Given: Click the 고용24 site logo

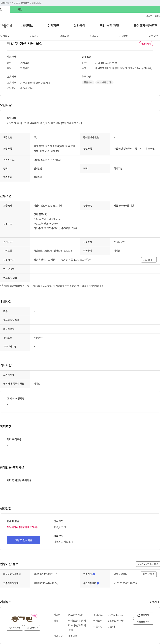Looking at the screenshot, I should 6,25.
